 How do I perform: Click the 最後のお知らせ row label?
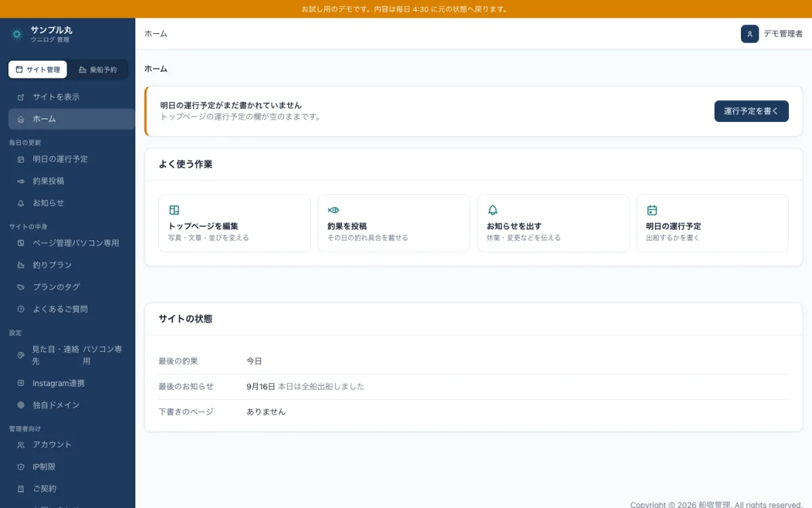pyautogui.click(x=185, y=387)
